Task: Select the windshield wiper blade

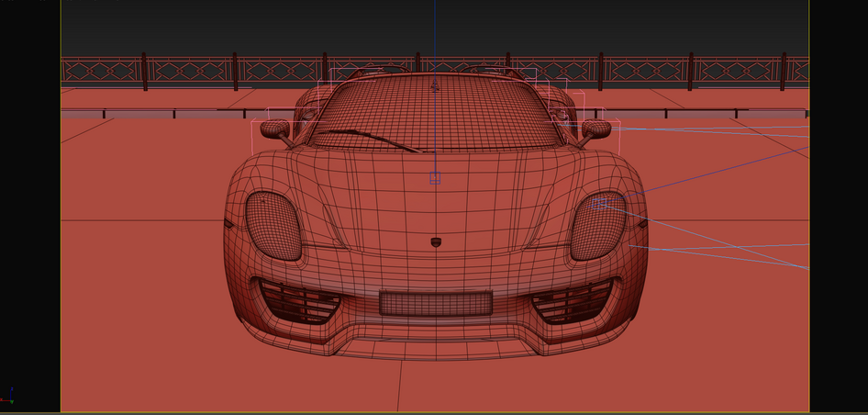Action: [369, 140]
